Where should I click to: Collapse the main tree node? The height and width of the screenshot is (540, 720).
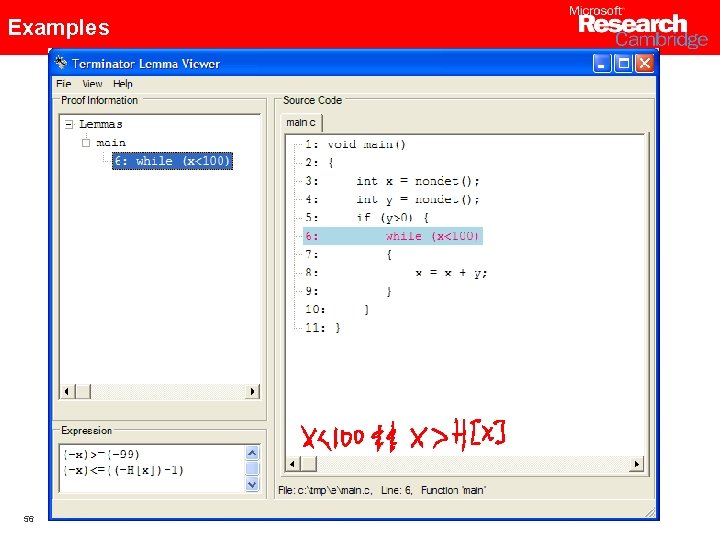86,143
